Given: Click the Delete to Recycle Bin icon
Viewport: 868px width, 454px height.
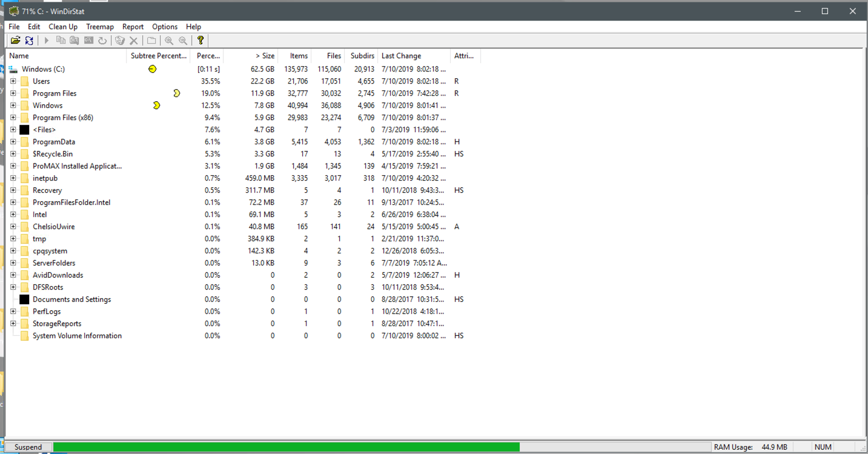Looking at the screenshot, I should point(120,41).
